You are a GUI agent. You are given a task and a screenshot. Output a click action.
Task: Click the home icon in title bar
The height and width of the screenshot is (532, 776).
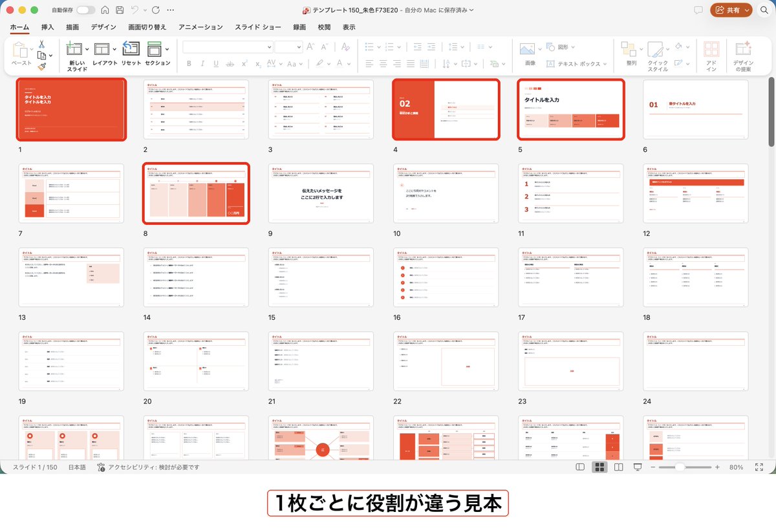point(105,10)
